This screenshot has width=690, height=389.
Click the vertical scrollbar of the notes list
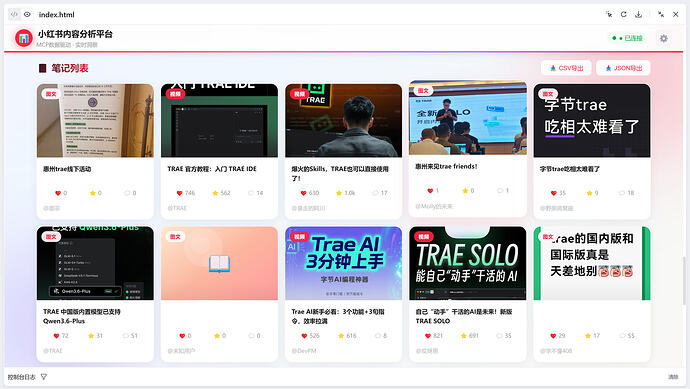(x=684, y=280)
